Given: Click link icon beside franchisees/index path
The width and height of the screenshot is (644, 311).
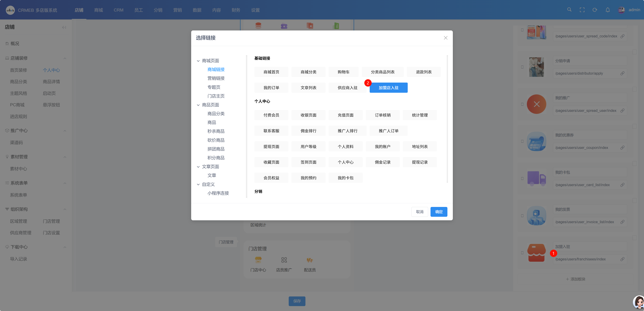Looking at the screenshot, I should 622,259.
